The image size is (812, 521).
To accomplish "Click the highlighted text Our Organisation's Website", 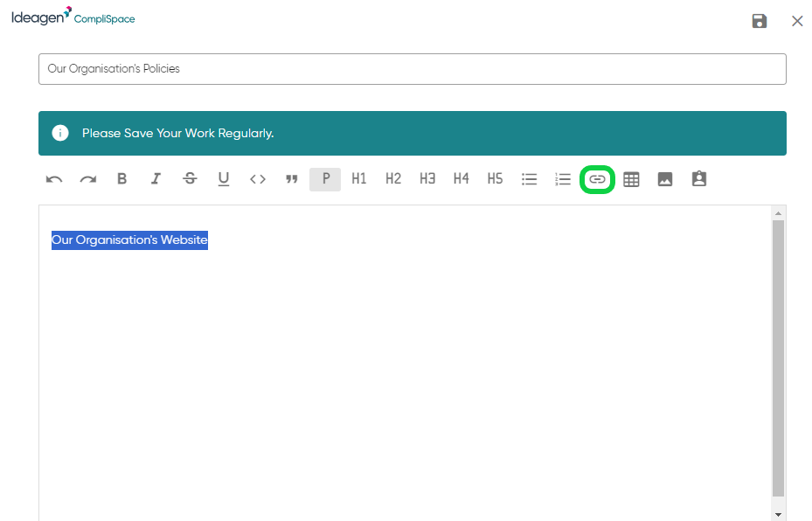I will [129, 240].
